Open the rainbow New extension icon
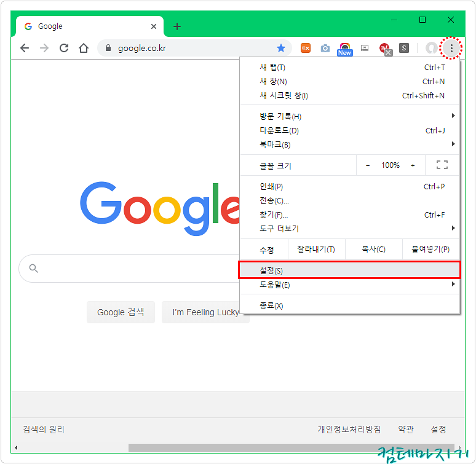Image resolution: width=476 pixels, height=464 pixels. [344, 49]
